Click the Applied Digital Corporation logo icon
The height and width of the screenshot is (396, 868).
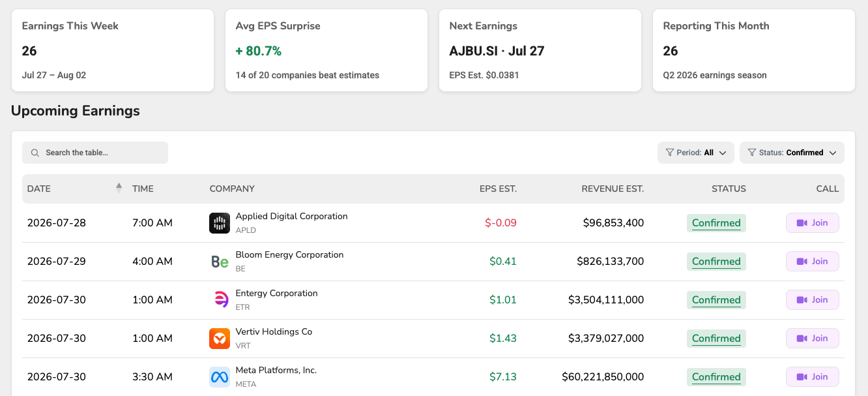pyautogui.click(x=220, y=223)
